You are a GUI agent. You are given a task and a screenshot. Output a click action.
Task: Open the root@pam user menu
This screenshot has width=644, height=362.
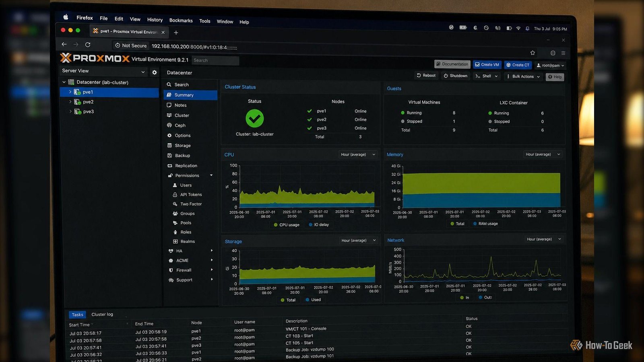(550, 65)
